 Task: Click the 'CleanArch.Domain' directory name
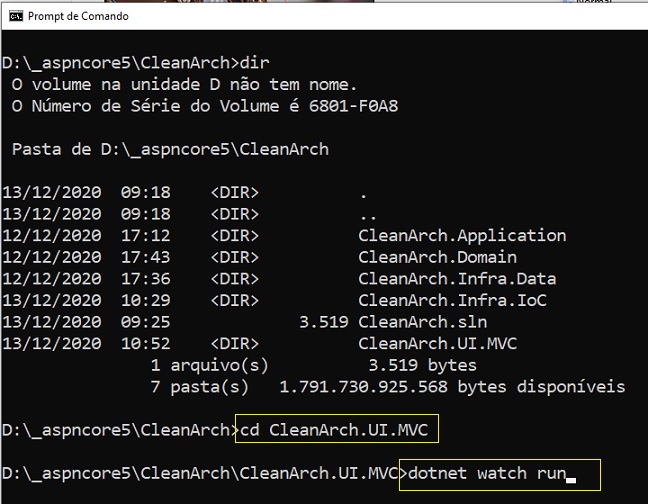(x=437, y=257)
